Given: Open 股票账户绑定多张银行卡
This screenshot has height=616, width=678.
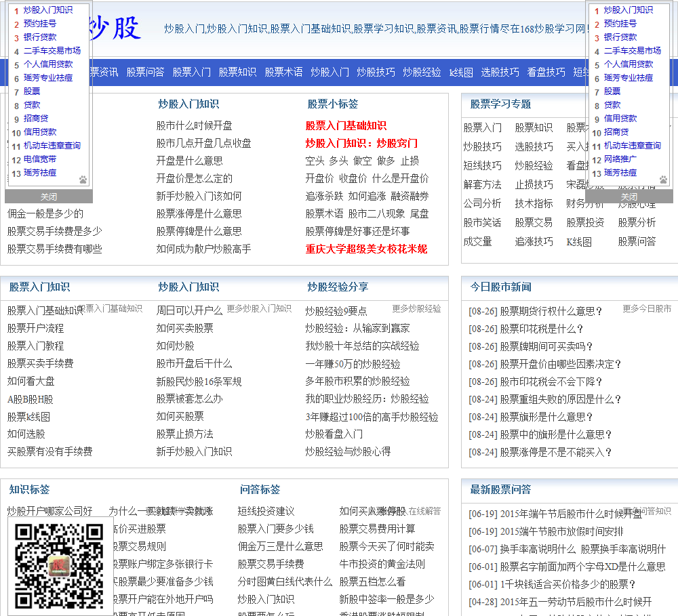Looking at the screenshot, I should [x=163, y=564].
